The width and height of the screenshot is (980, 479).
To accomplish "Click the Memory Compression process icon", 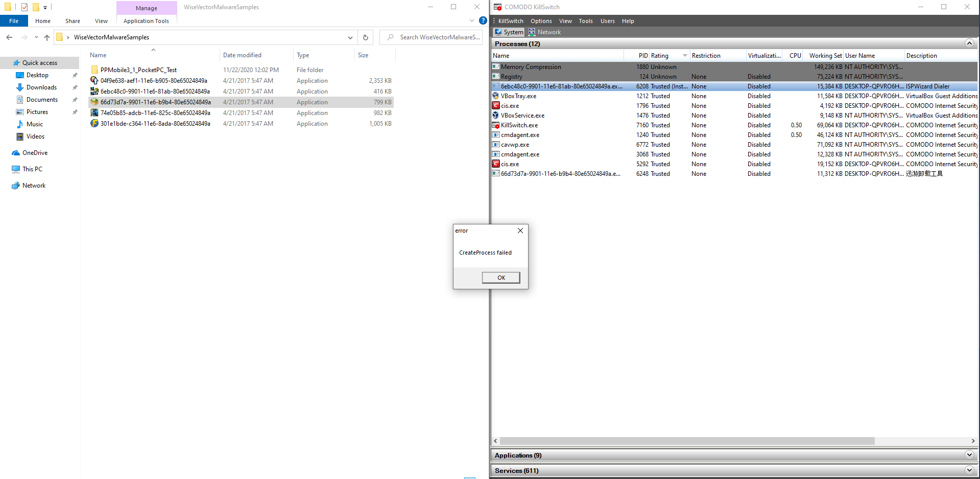I will (495, 67).
